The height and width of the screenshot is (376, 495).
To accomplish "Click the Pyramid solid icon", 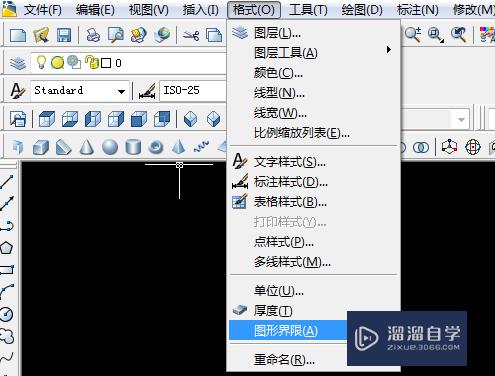I will pyautogui.click(x=179, y=147).
